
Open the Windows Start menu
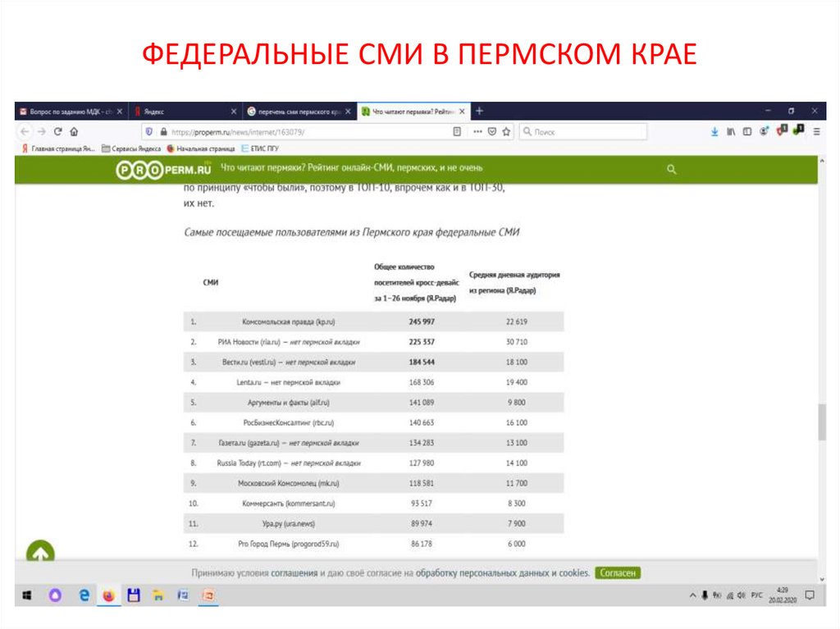[x=27, y=595]
